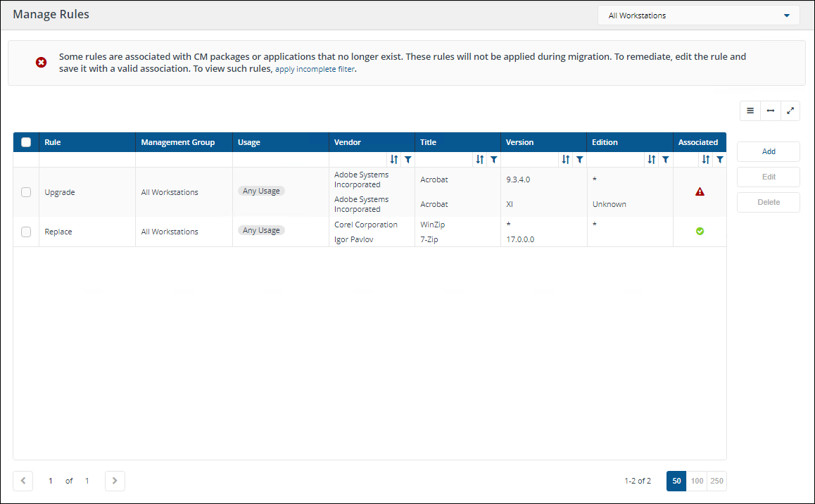
Task: Click the red warning icon on Upgrade rule
Action: (700, 191)
